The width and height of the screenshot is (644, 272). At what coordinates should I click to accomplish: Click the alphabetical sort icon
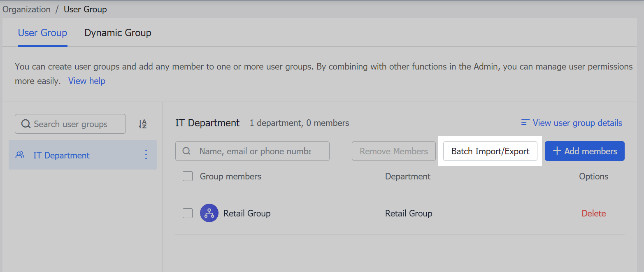point(143,123)
